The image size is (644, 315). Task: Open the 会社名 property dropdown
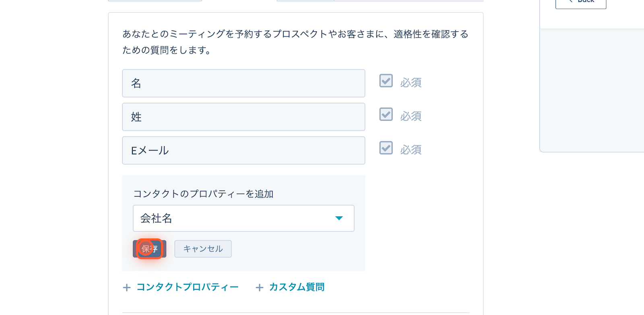click(x=244, y=218)
